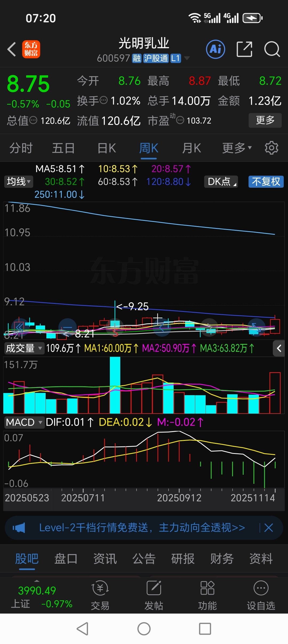288x644 pixels.
Task: Open DK点 indicator selector
Action: [x=221, y=182]
